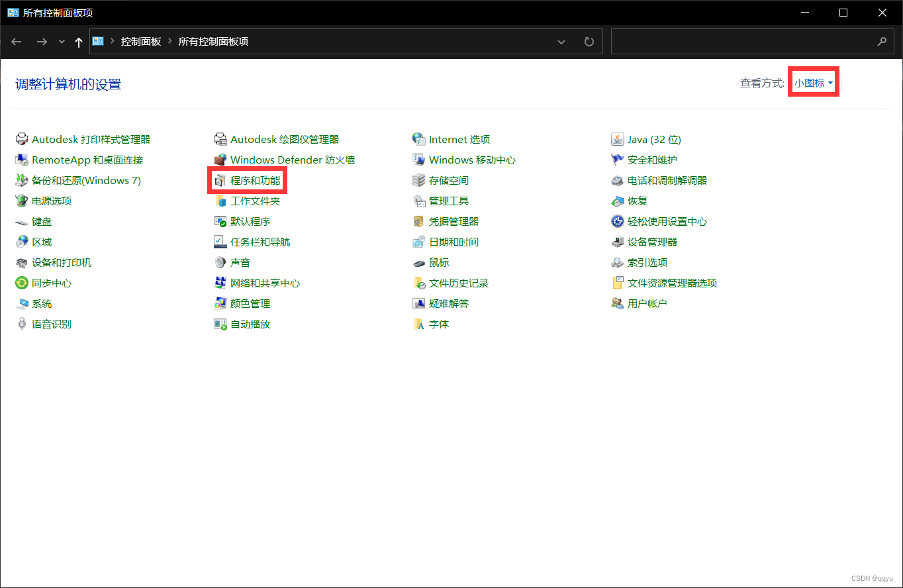Click the control panel icon in address bar

tap(98, 41)
